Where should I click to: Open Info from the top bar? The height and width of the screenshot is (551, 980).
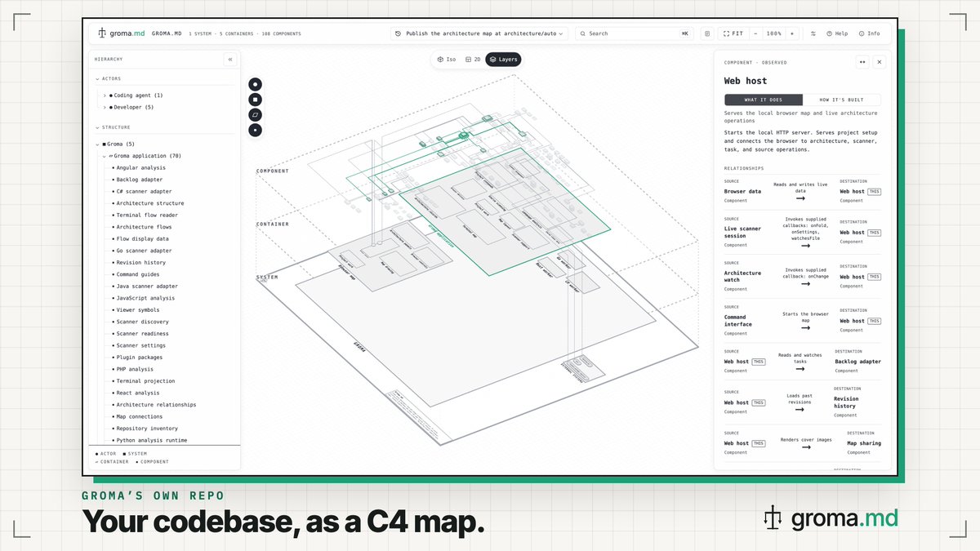(x=869, y=33)
